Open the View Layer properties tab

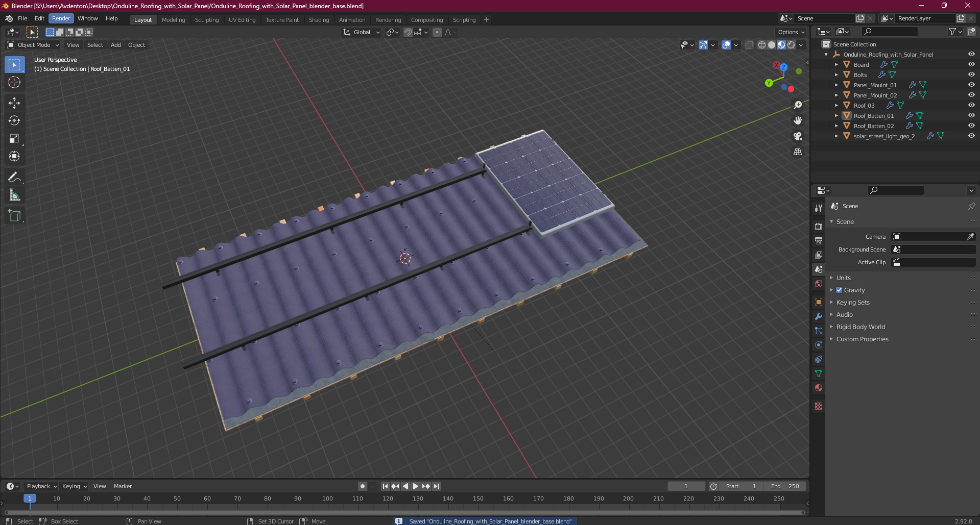[x=819, y=255]
